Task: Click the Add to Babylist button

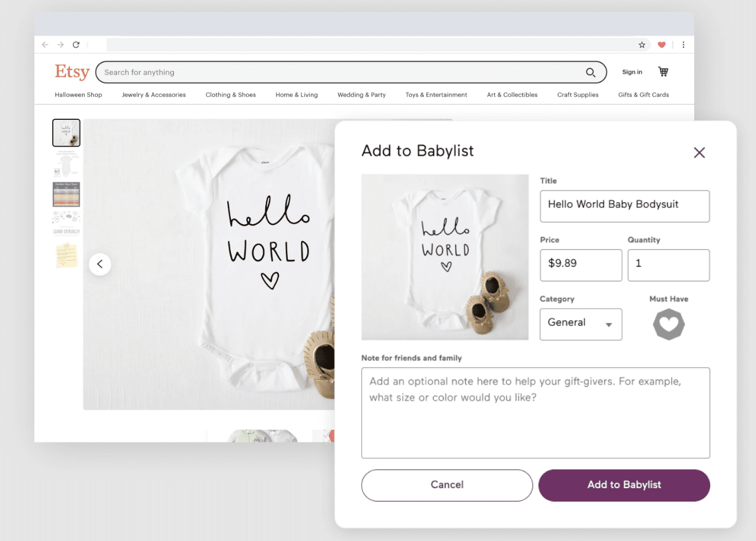Action: tap(624, 485)
